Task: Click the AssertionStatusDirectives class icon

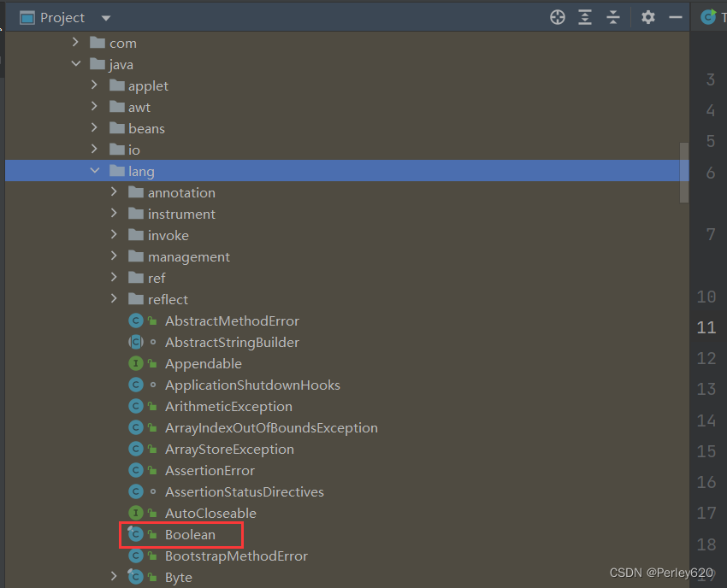Action: click(x=135, y=491)
